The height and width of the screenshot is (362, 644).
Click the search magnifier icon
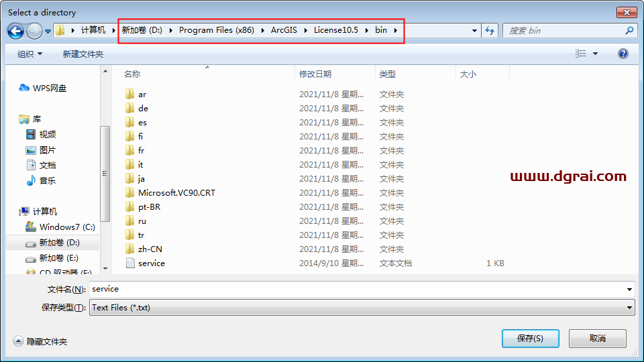click(629, 31)
